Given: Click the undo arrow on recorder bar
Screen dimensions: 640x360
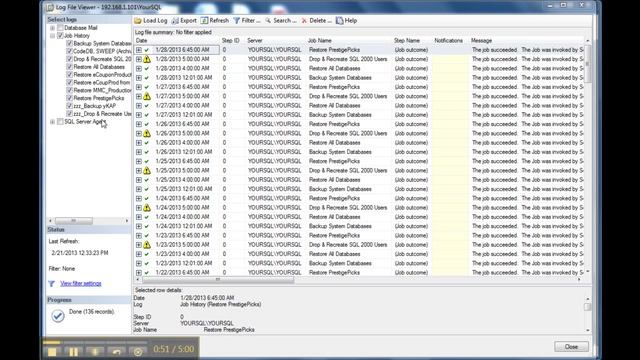Looking at the screenshot, I should click(117, 352).
